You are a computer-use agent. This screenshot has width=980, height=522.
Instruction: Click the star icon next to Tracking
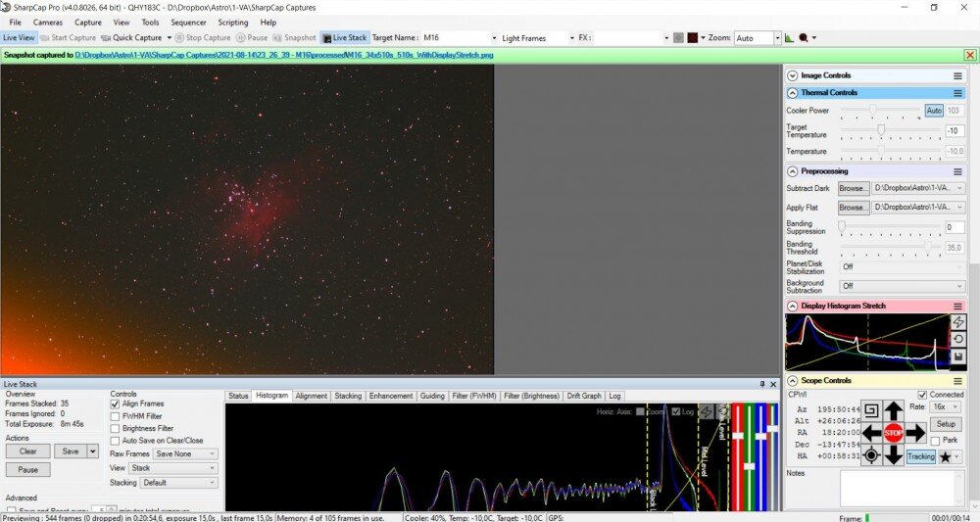[x=945, y=457]
